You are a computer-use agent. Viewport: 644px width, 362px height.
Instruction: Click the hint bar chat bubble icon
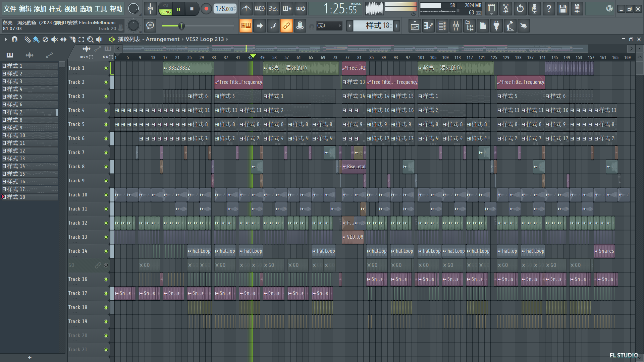tap(150, 25)
